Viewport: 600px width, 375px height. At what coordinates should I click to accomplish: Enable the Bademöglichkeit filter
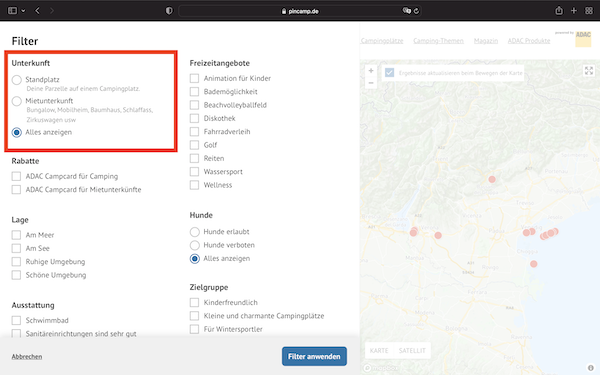pos(194,92)
